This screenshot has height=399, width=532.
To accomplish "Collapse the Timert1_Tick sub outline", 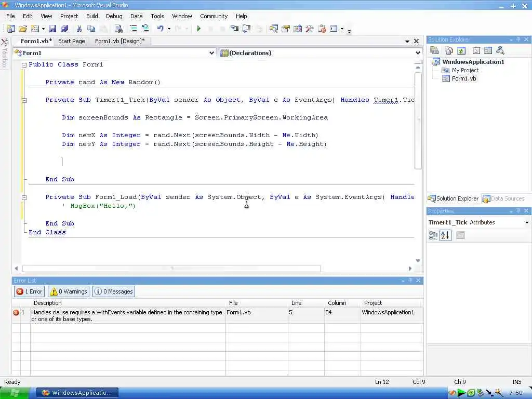I will click(24, 100).
